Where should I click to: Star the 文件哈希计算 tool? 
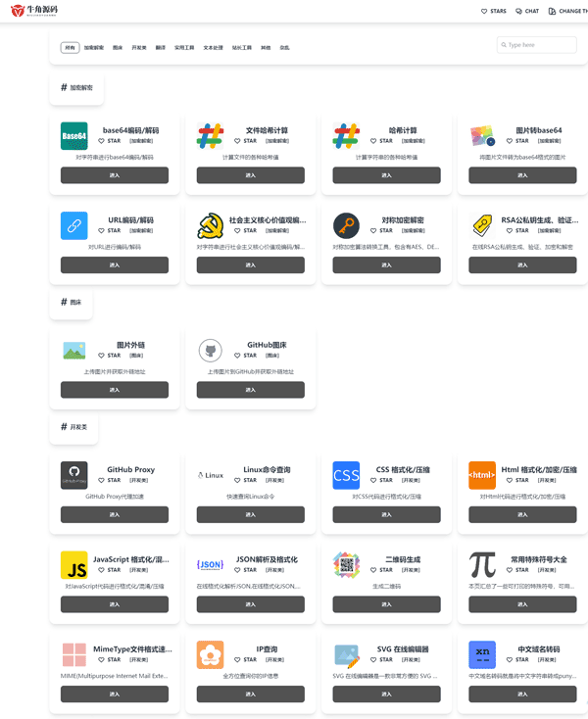(x=246, y=141)
